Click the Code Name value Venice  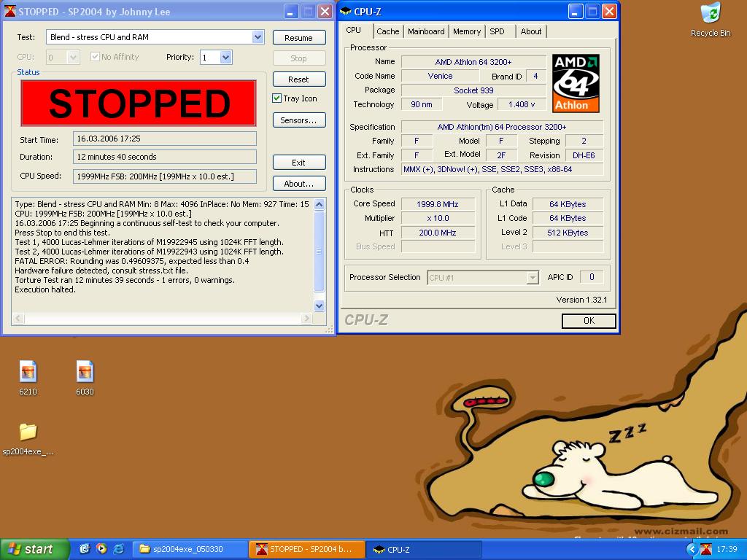pyautogui.click(x=440, y=76)
